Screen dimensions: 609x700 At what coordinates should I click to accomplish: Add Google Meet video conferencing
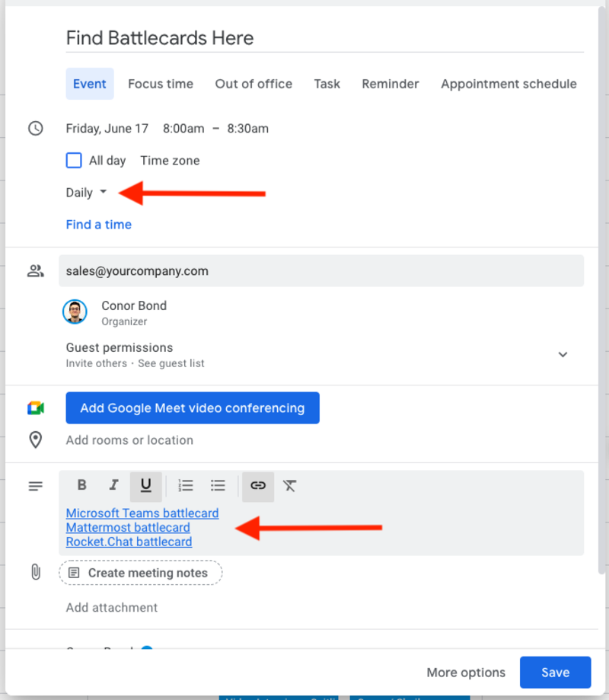tap(193, 408)
